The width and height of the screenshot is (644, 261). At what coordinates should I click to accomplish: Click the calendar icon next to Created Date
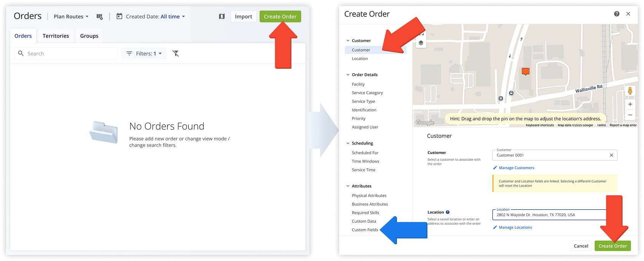[x=119, y=16]
